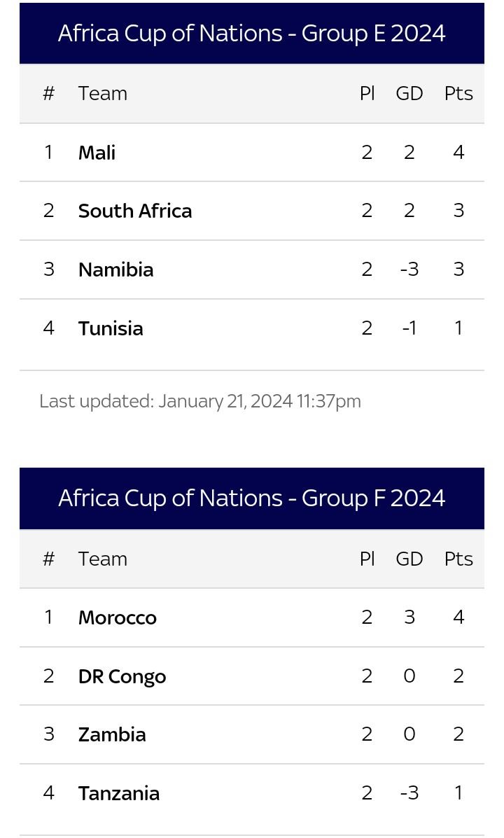Open the Mali team link
The height and width of the screenshot is (838, 504).
[x=97, y=153]
